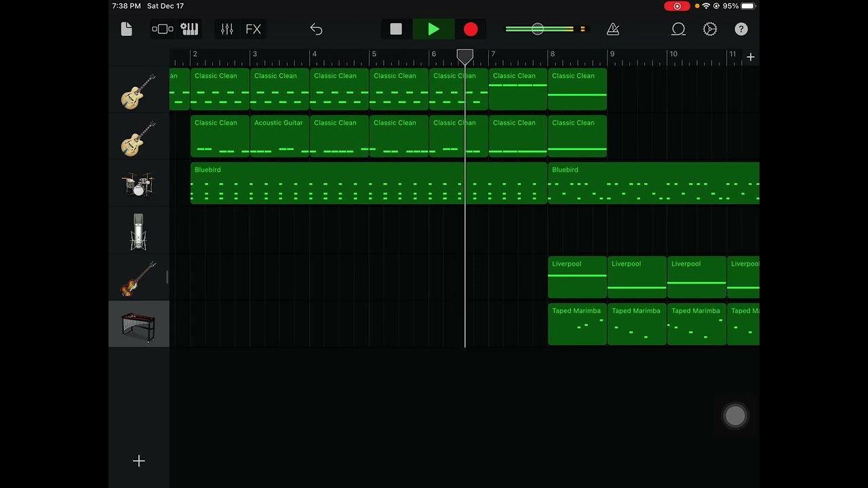Start playback with green Play button
The height and width of the screenshot is (488, 868).
433,29
